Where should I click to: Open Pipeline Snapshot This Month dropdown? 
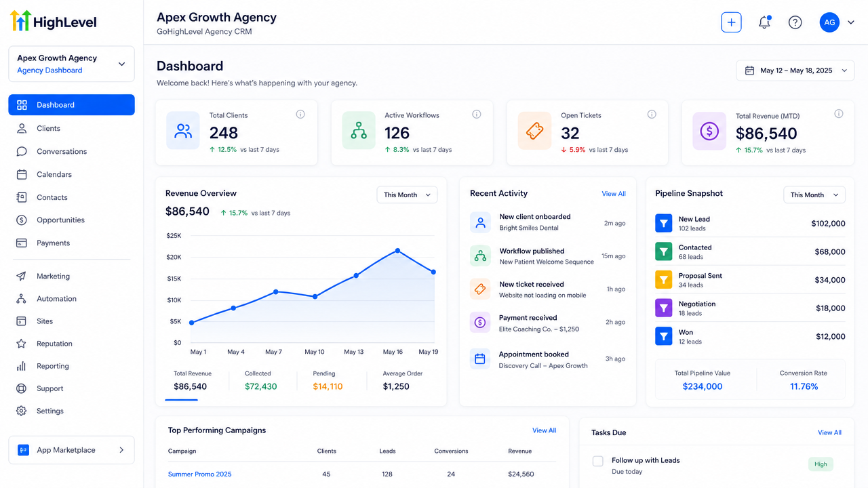point(814,195)
